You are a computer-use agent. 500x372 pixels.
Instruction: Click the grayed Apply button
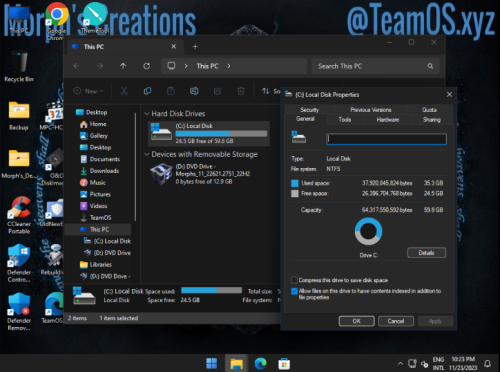(435, 321)
